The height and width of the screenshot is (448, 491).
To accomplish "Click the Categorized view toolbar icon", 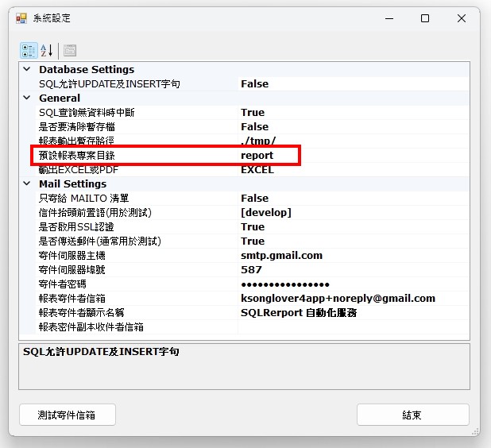I will 29,50.
